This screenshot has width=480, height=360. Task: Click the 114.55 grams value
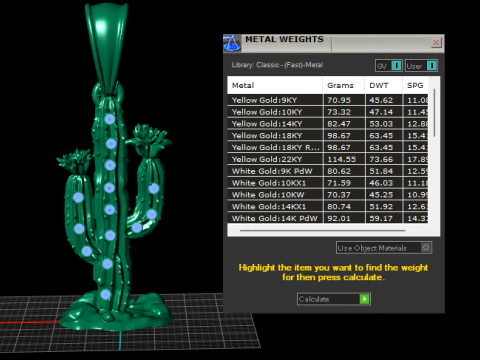[341, 159]
